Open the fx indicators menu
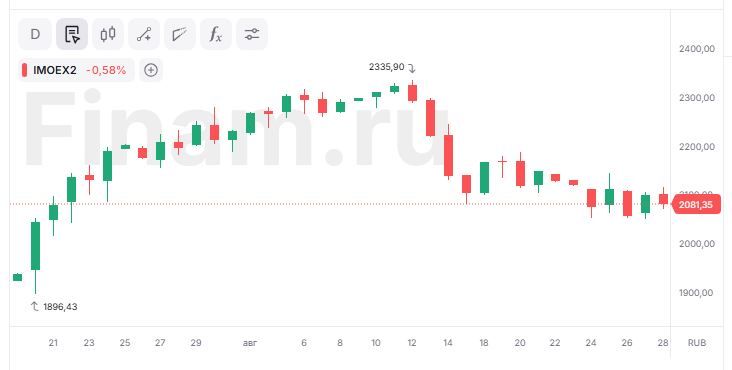Screen dimensions: 732x370 click(216, 34)
